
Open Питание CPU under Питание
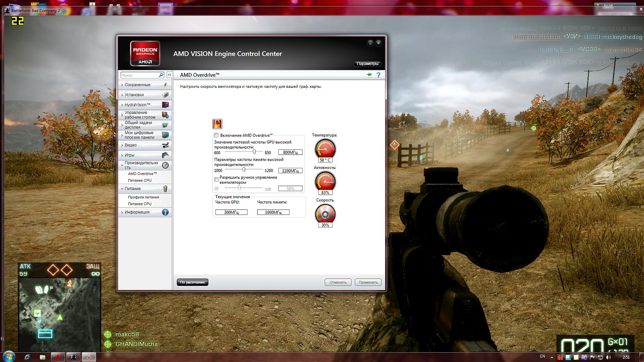pyautogui.click(x=140, y=204)
